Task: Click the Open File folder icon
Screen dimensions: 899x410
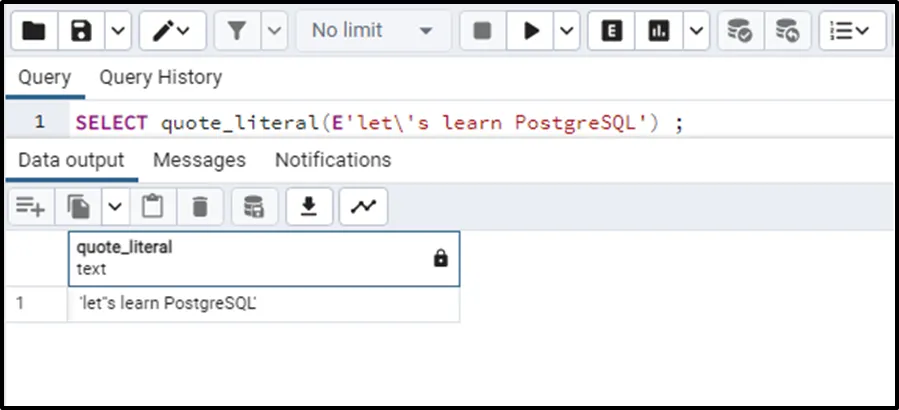Action: click(33, 31)
